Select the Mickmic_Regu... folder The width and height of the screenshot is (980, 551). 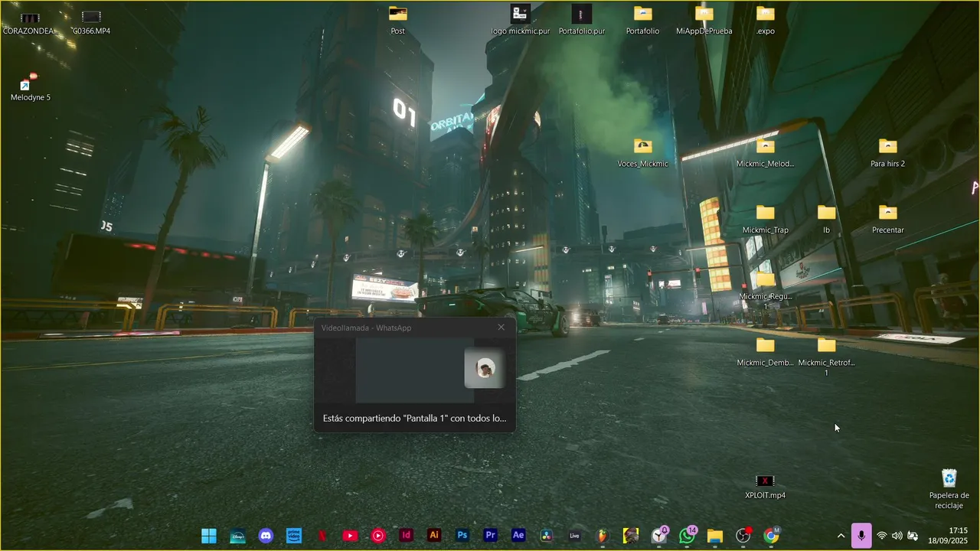(766, 290)
